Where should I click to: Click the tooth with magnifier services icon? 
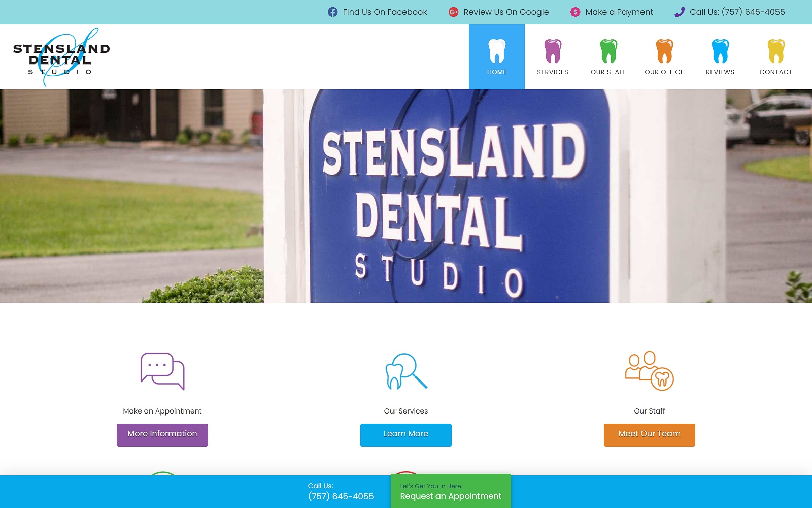tap(406, 371)
